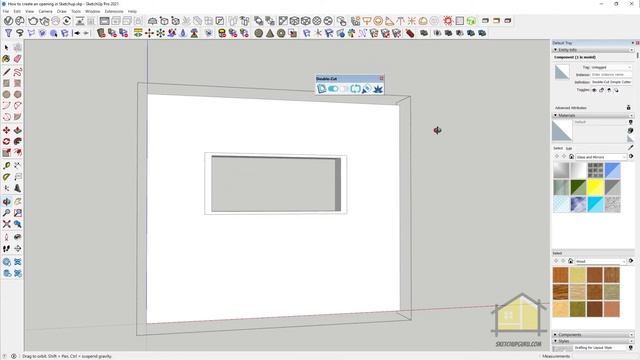This screenshot has height=360, width=640.
Task: Select the Orbit tool in left toolbar
Action: point(7,202)
